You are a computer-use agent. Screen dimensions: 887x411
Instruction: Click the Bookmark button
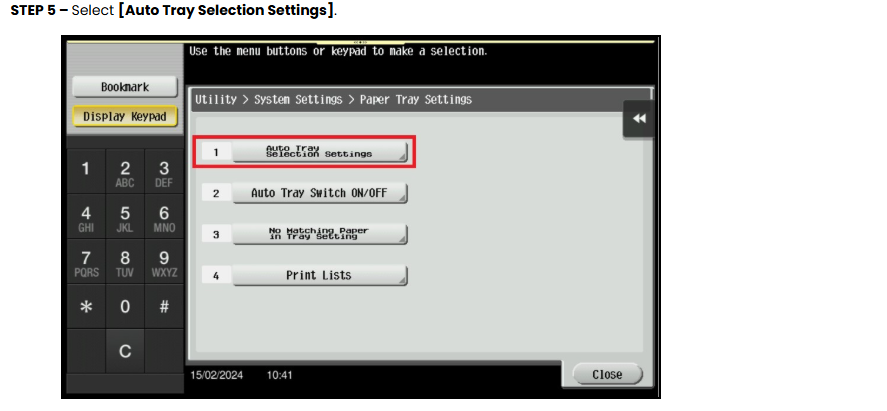coord(125,87)
